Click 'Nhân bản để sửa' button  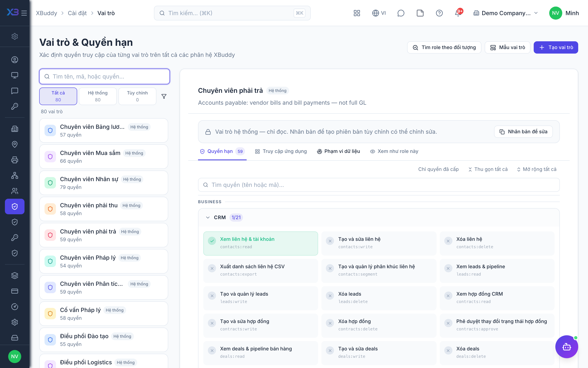coord(523,132)
